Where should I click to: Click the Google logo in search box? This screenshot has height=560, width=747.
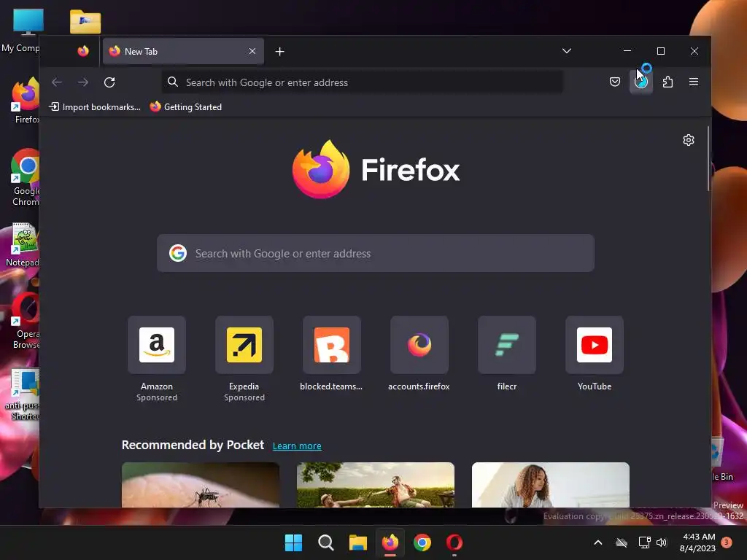point(178,253)
